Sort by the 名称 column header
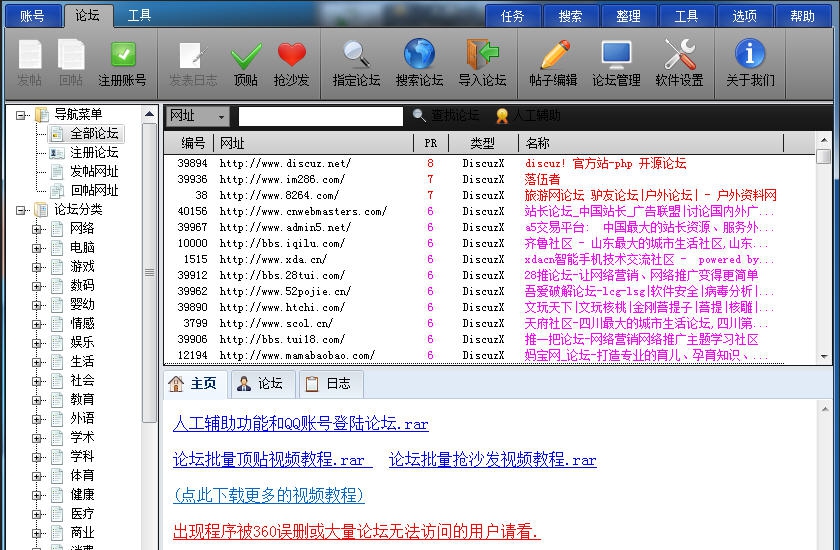The image size is (840, 550). [x=651, y=144]
